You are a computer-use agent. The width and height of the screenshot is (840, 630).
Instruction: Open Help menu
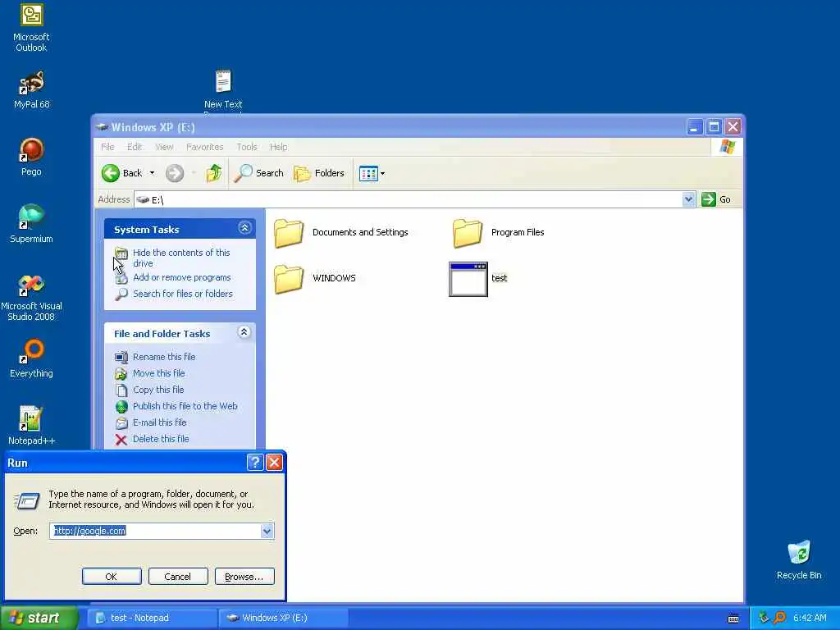point(278,147)
